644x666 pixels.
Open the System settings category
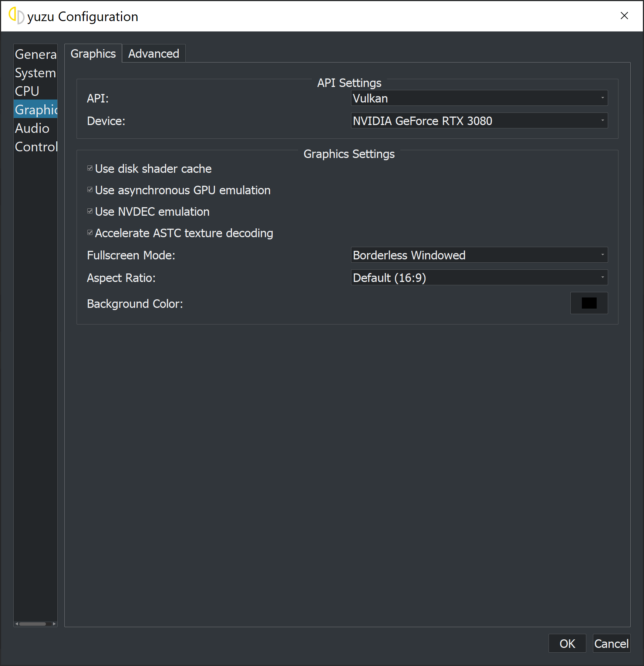36,73
